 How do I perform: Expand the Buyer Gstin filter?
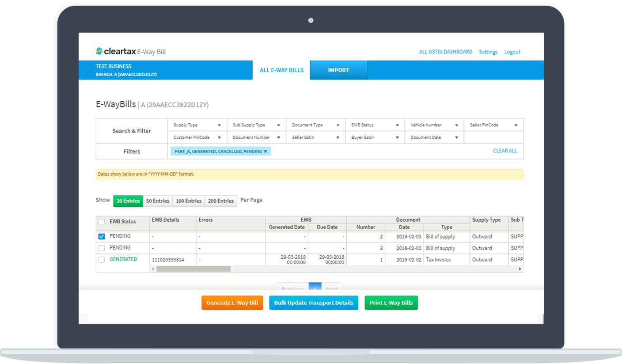(x=375, y=137)
